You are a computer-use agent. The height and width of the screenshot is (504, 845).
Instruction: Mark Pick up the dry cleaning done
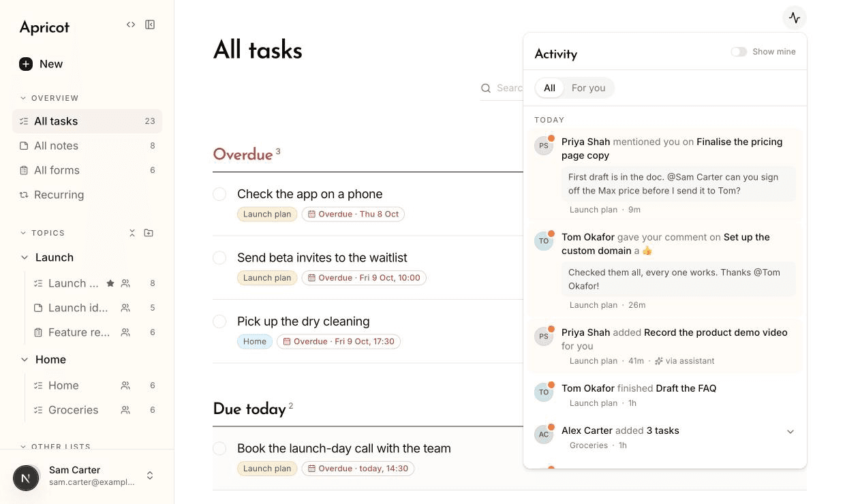pos(219,321)
